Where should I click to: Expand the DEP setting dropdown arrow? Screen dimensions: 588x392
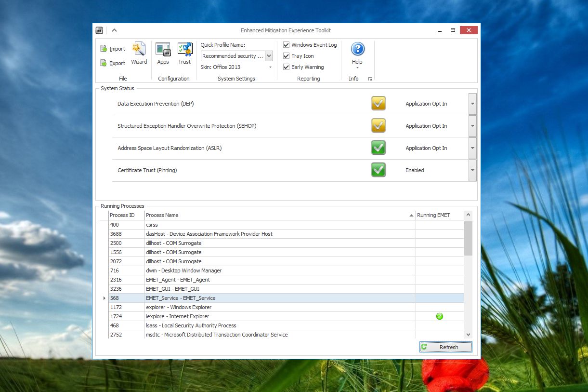tap(472, 104)
